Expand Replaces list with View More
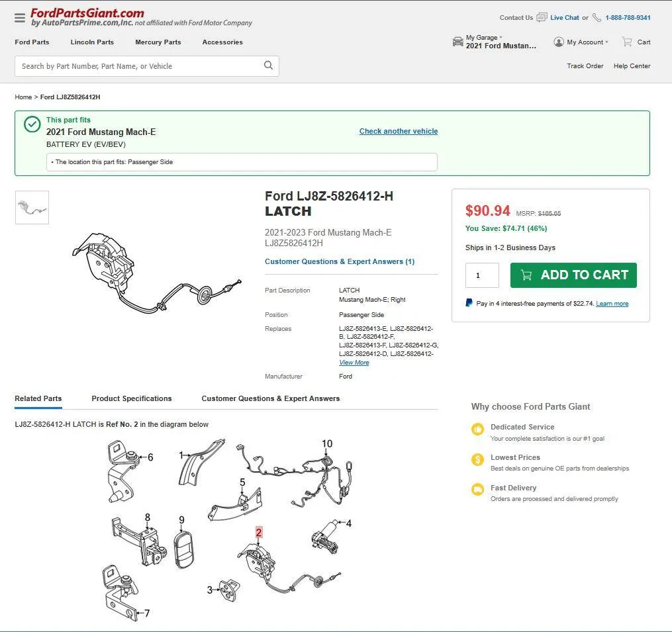Screen dimensions: 672x632 [x=354, y=363]
